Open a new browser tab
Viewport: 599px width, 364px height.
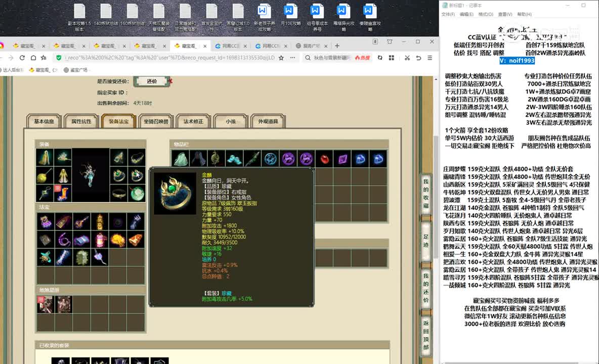click(337, 46)
